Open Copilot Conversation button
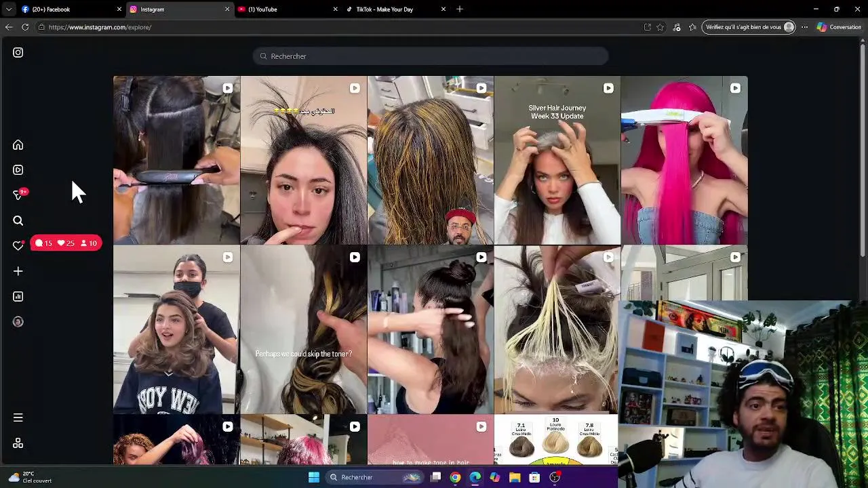Image resolution: width=868 pixels, height=488 pixels. click(839, 27)
